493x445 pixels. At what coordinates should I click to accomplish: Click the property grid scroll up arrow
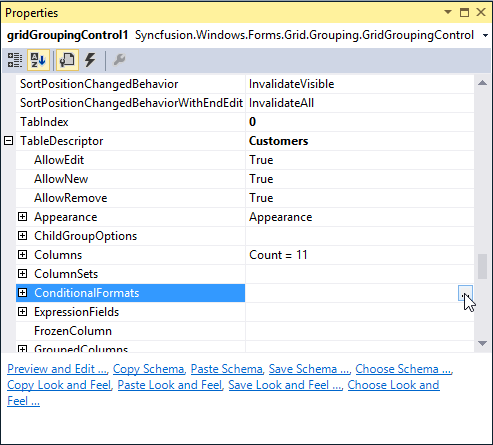(482, 83)
